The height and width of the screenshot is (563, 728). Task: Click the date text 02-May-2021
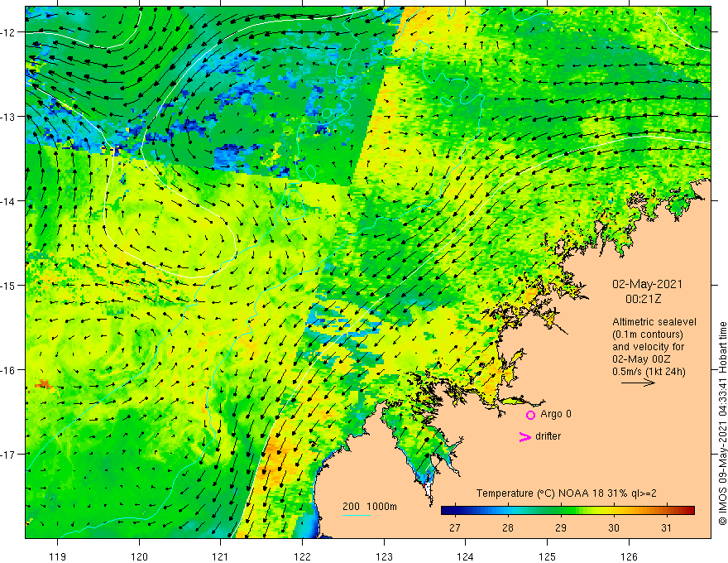(647, 284)
